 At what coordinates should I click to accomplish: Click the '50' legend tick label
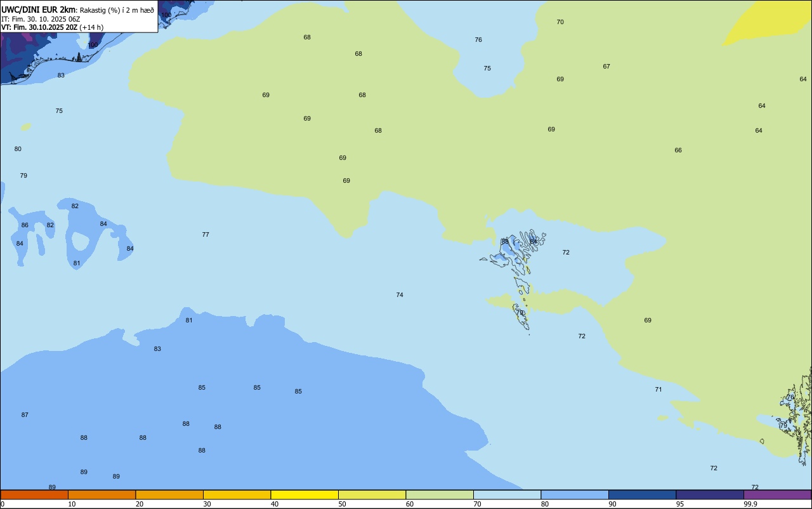(x=343, y=504)
